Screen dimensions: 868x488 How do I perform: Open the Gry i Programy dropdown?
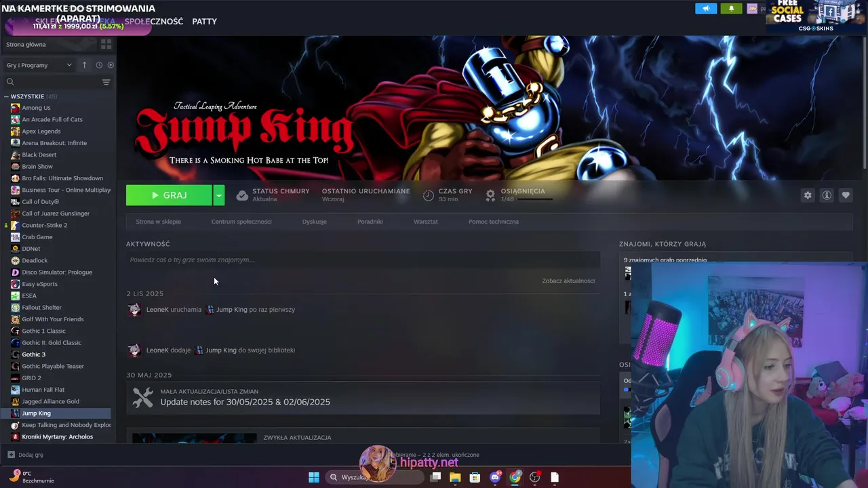[39, 65]
